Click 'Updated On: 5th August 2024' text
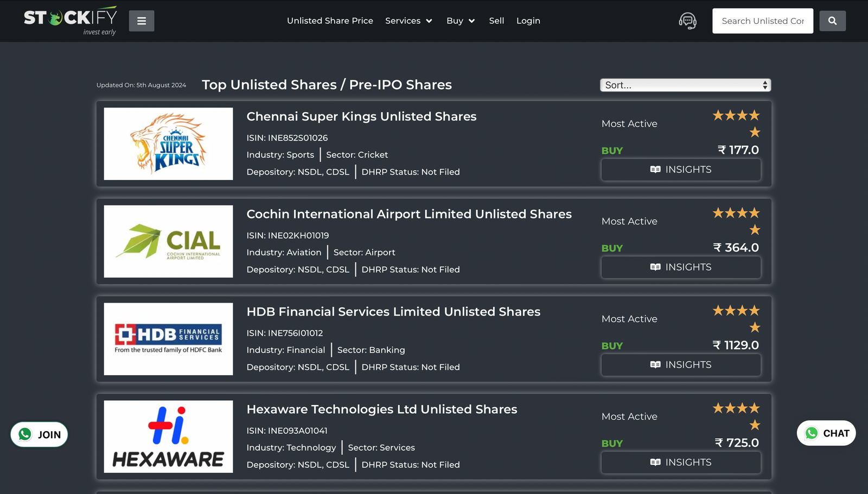Image resolution: width=868 pixels, height=494 pixels. pos(141,85)
